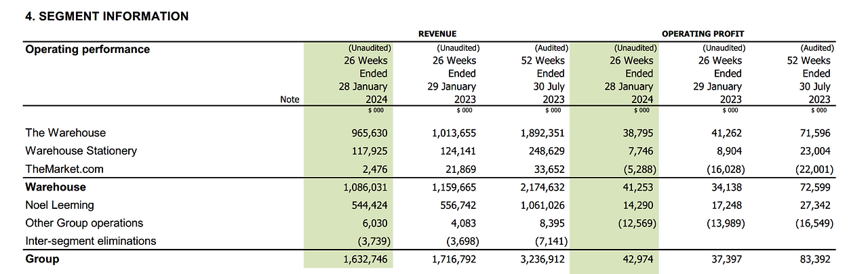
Task: Click Other Group operations revenue 8,395
Action: 551,223
